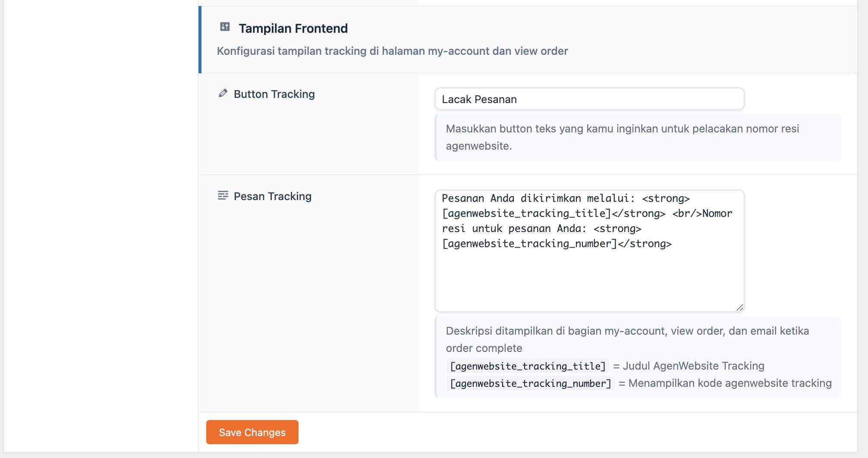The image size is (868, 458).
Task: Click the Button Tracking label
Action: point(274,94)
